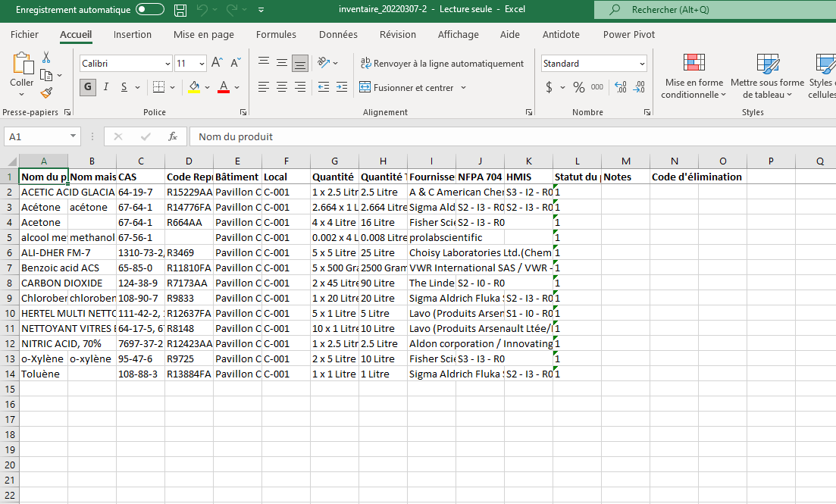Select the row 14 header
Image resolution: width=836 pixels, height=504 pixels.
[10, 374]
